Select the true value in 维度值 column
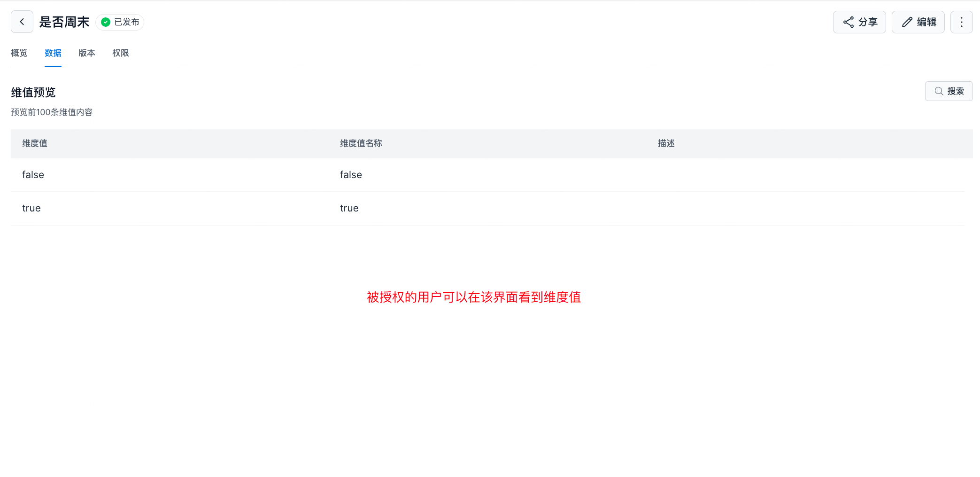Image resolution: width=980 pixels, height=477 pixels. pyautogui.click(x=31, y=208)
